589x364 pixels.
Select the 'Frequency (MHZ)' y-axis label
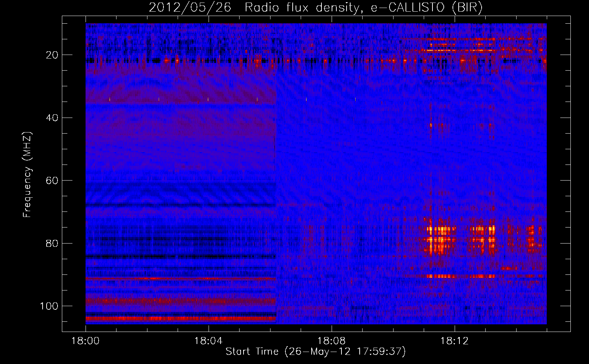[x=27, y=175]
